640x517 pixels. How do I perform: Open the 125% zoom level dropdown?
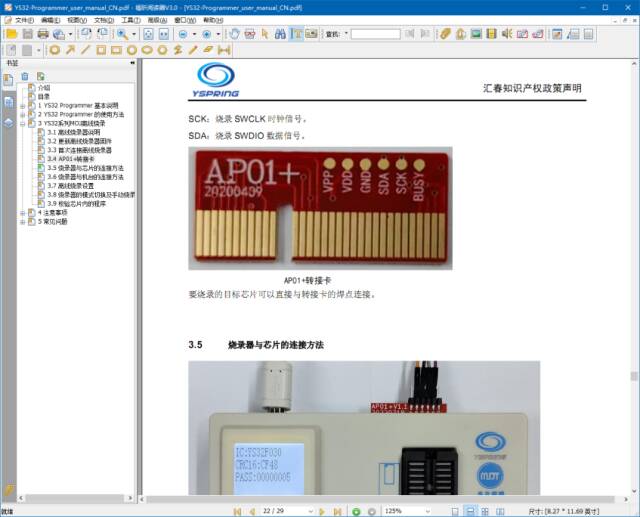pos(428,511)
